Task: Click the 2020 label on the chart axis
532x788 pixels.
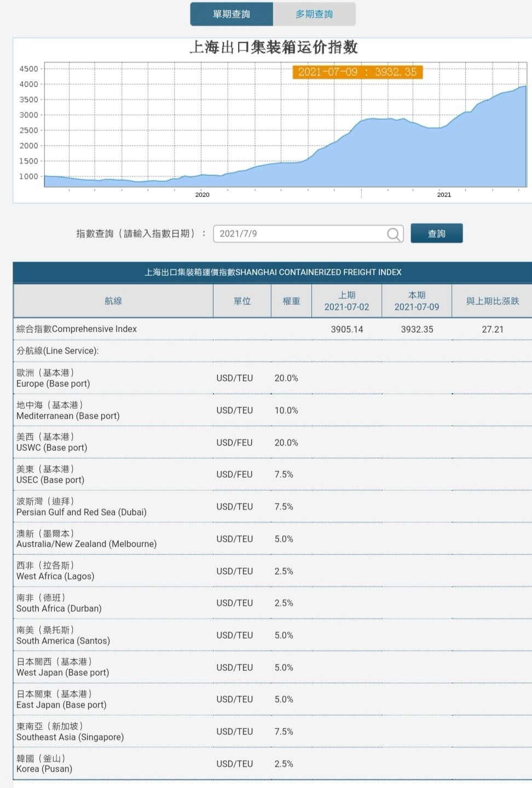Action: [x=202, y=195]
